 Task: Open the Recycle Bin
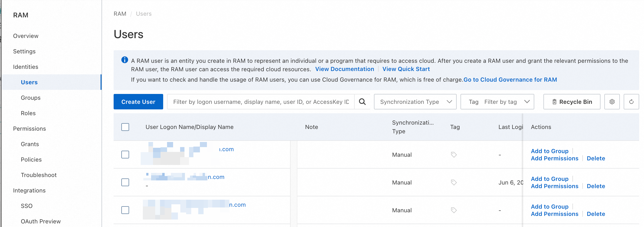pos(571,102)
